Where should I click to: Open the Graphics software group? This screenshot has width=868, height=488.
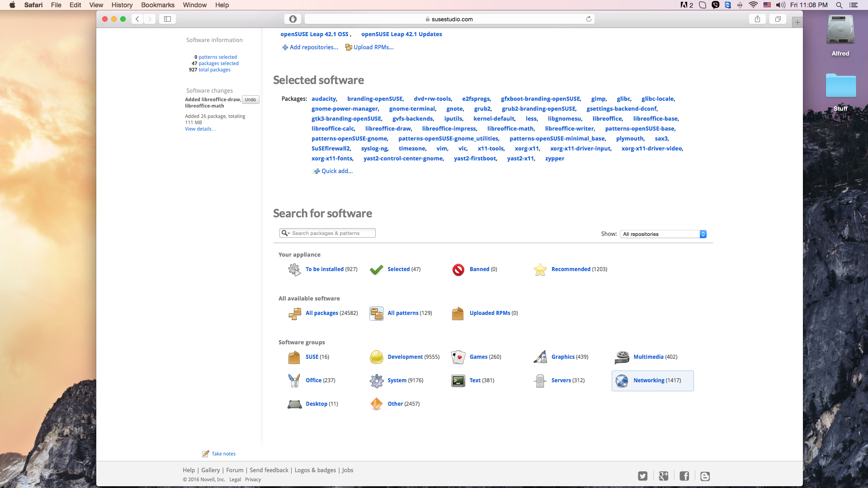(540, 357)
